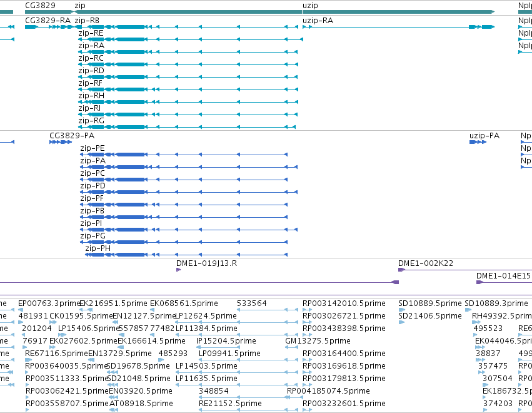Select protein zip-PB
This screenshot has height=413, width=532.
coord(93,211)
